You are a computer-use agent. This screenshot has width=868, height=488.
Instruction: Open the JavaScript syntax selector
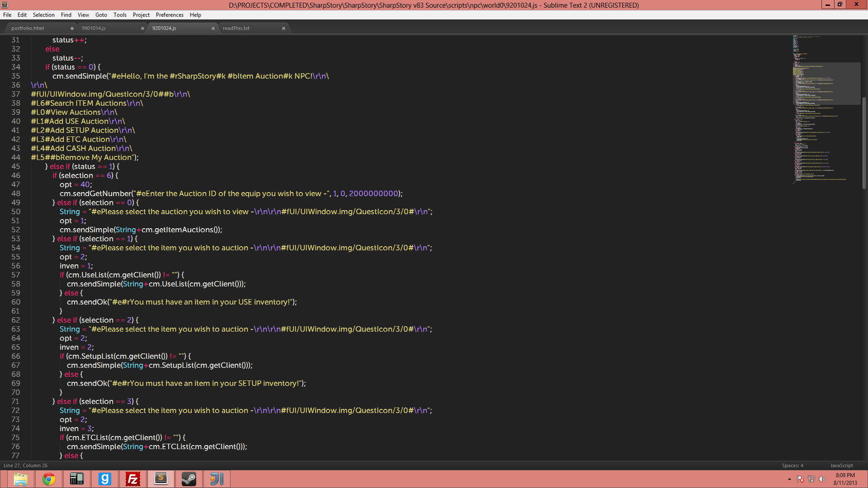point(841,465)
